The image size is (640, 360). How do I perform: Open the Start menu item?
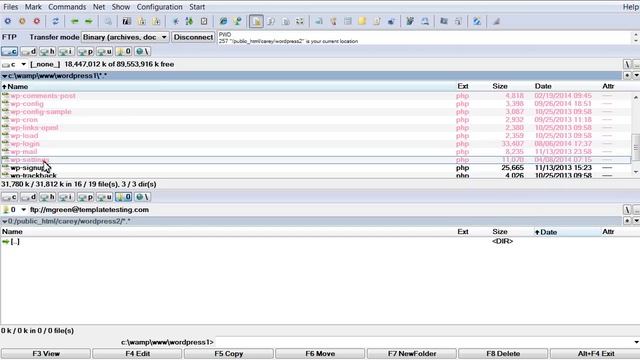point(197,7)
